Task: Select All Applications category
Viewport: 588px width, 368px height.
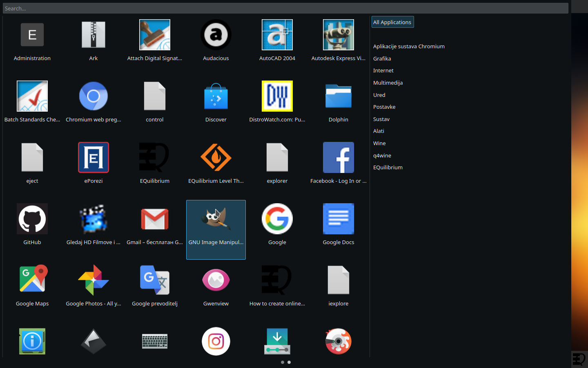Action: click(x=392, y=22)
